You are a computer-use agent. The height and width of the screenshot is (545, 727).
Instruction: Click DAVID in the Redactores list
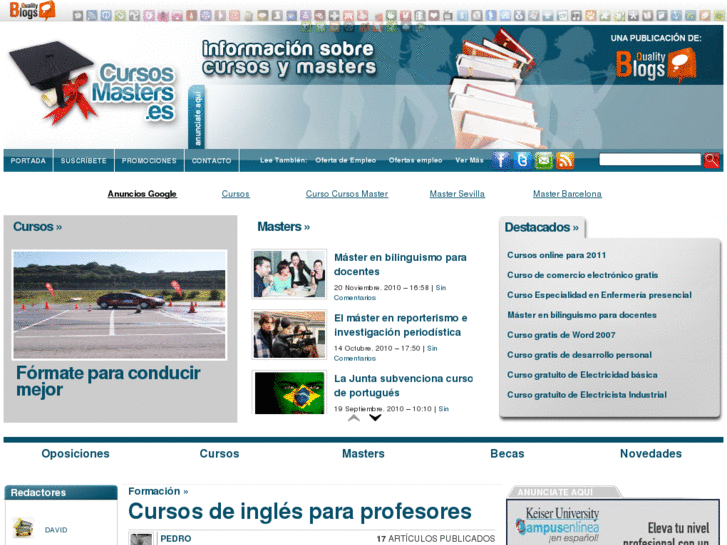click(x=56, y=530)
